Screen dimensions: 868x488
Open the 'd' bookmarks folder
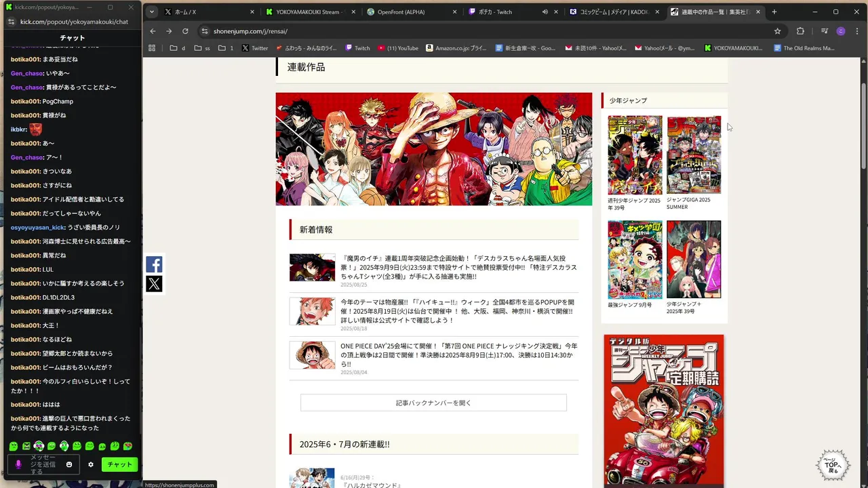point(178,48)
